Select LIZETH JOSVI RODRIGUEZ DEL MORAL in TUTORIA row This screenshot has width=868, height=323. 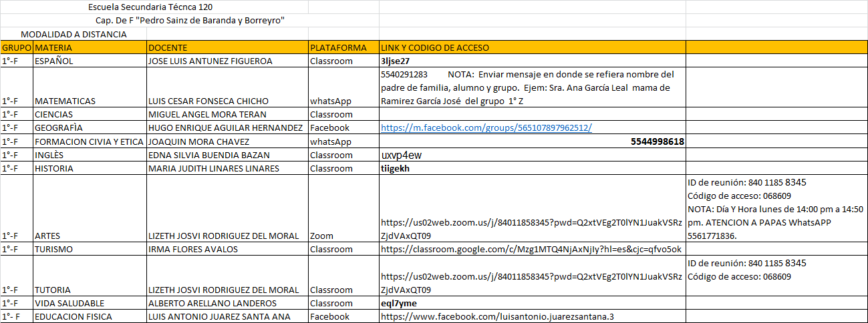click(x=227, y=276)
